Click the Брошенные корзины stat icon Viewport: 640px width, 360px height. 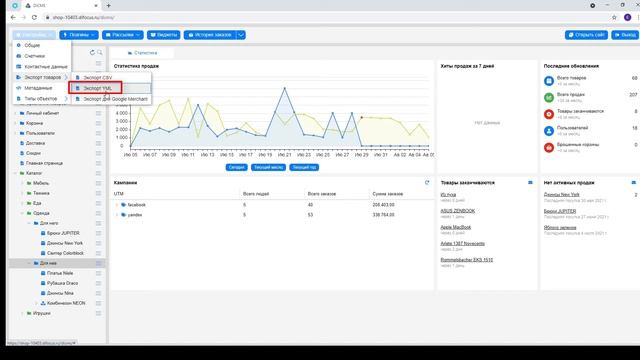coord(549,148)
